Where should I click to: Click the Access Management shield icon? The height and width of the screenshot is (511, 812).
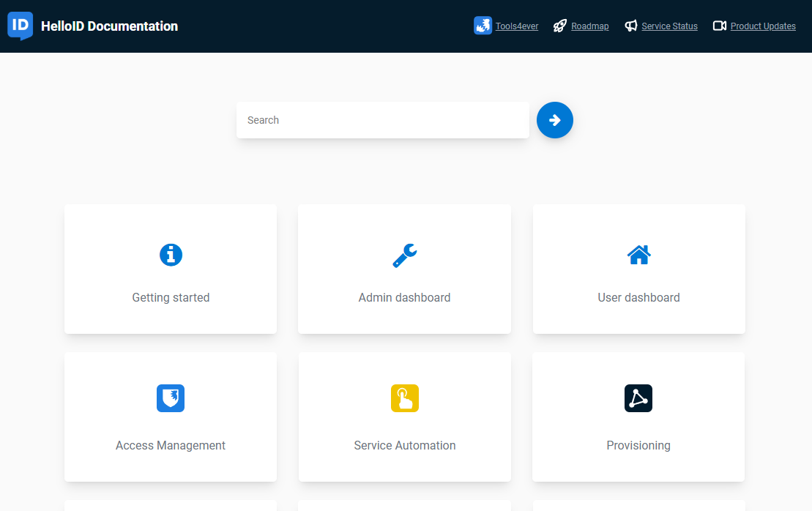171,398
